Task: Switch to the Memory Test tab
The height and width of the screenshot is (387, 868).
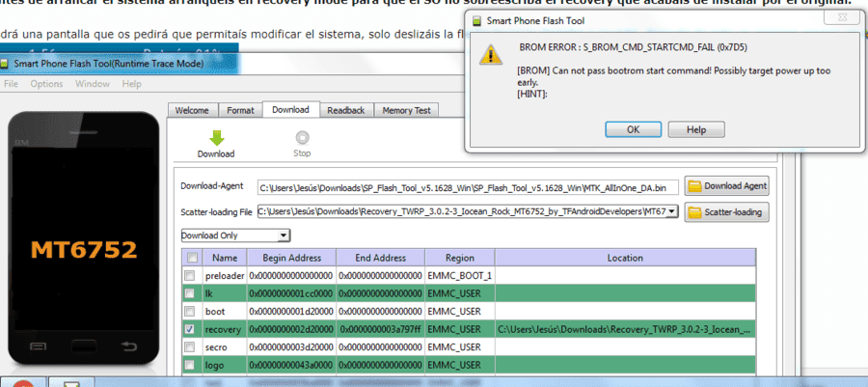Action: (406, 110)
